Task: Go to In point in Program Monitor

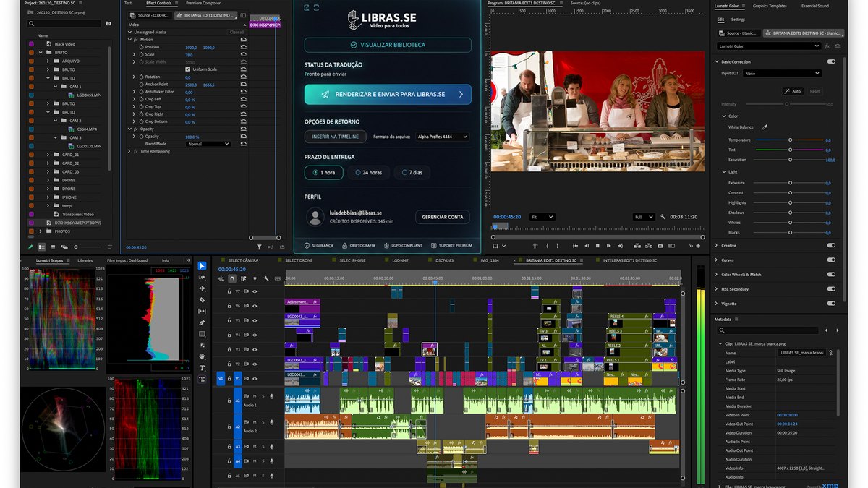Action: [574, 246]
